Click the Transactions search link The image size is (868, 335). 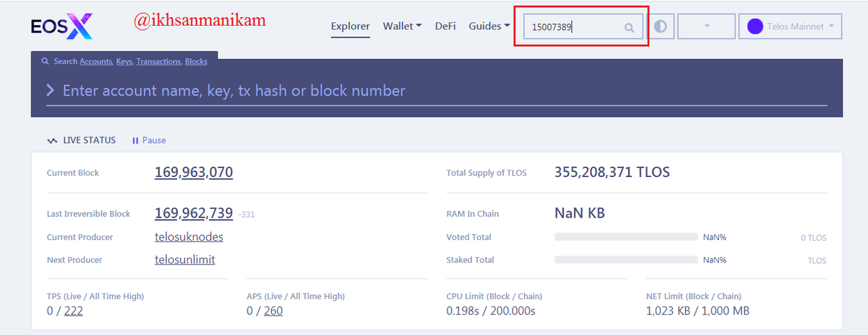click(159, 61)
